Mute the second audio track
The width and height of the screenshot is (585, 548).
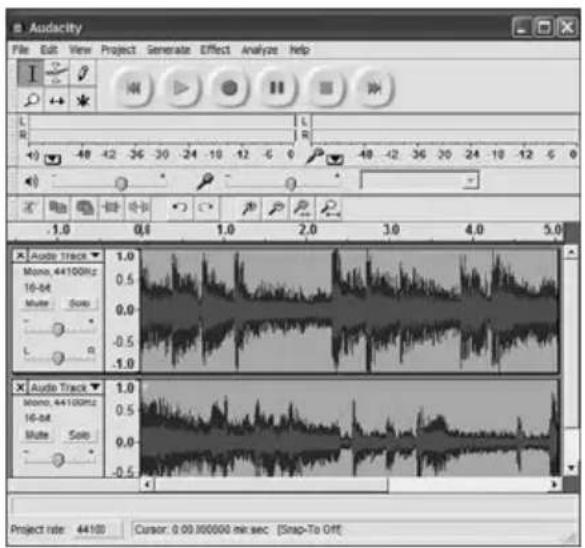(37, 435)
